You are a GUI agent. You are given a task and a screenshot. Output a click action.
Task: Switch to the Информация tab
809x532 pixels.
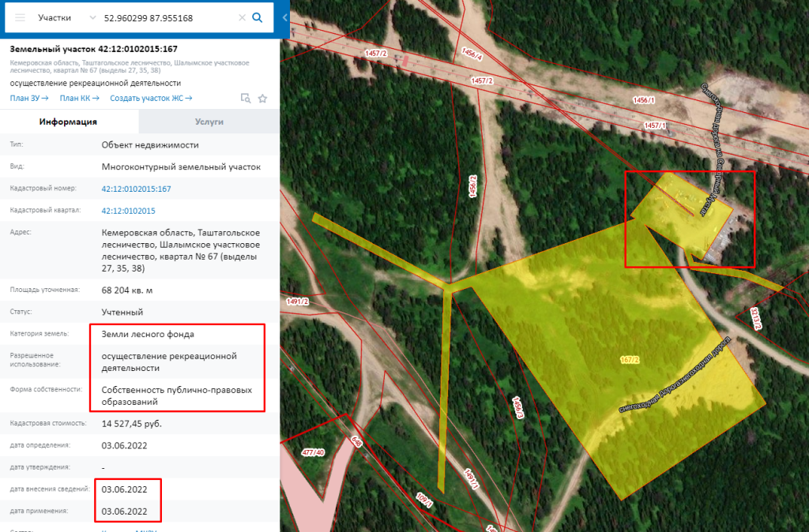(69, 122)
